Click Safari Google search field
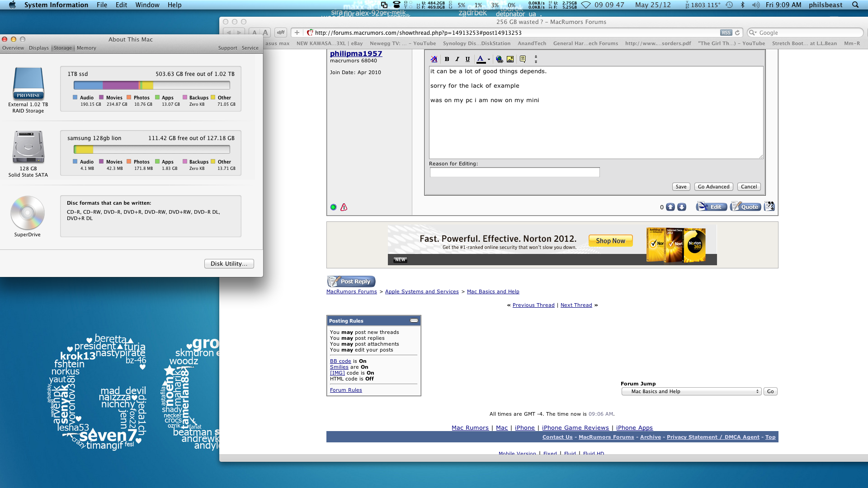The width and height of the screenshot is (868, 488). coord(805,33)
